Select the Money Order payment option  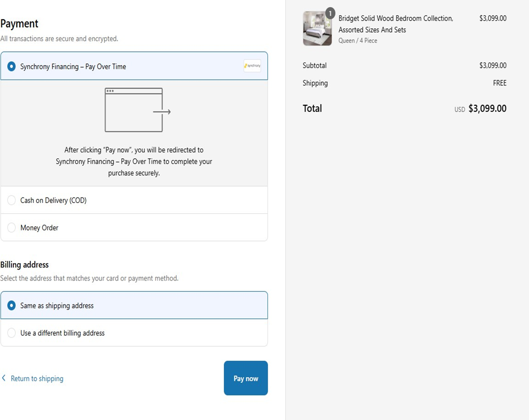pyautogui.click(x=12, y=228)
